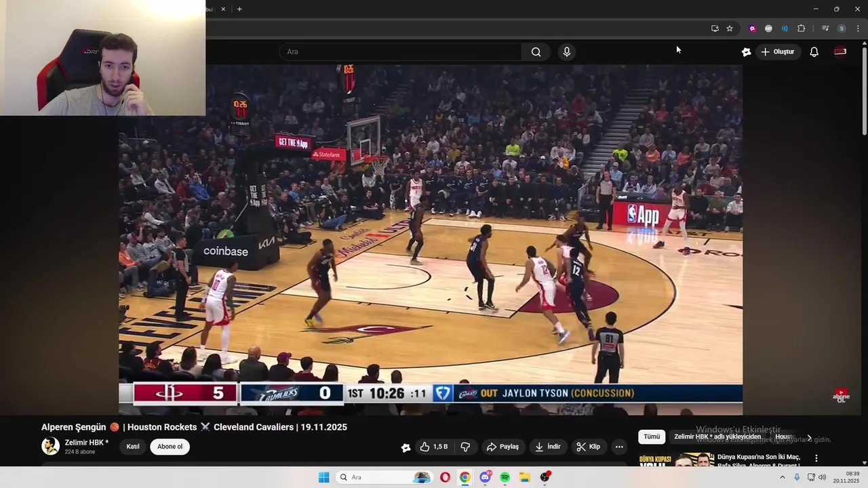
Task: Open more actions three-dot menu under video
Action: pyautogui.click(x=619, y=447)
